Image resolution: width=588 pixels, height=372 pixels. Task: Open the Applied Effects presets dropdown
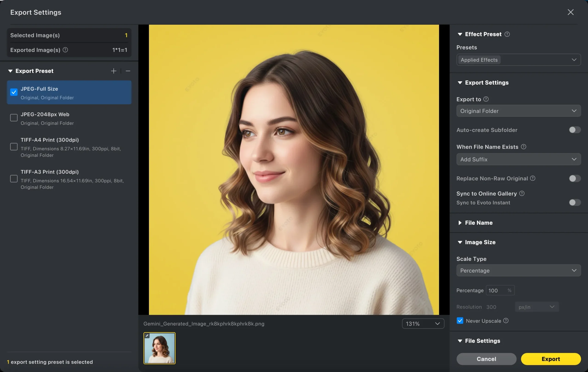[x=518, y=60]
